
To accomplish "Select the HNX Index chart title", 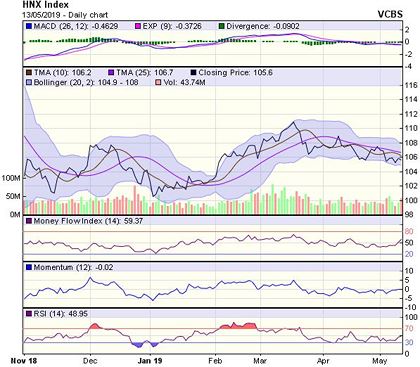I will coord(45,5).
